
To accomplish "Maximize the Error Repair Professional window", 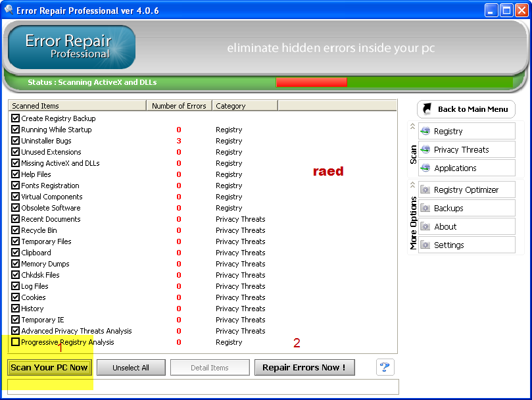I will 506,10.
